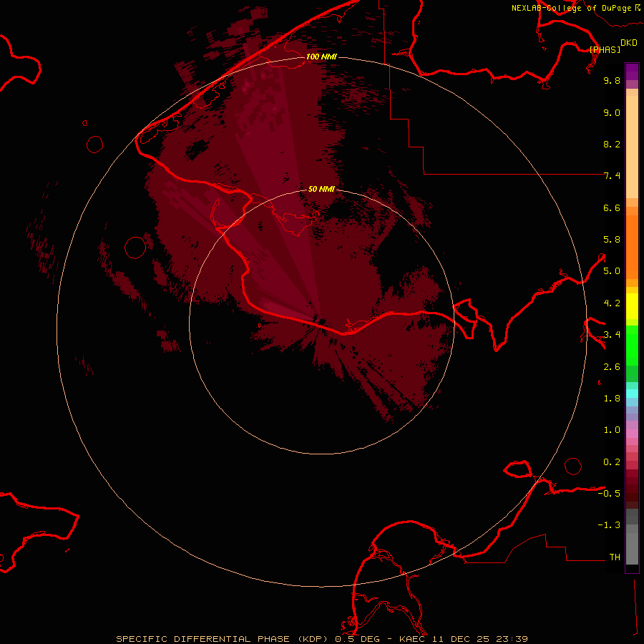Select the [PHAS] units label
The image size is (644, 644).
tap(605, 49)
